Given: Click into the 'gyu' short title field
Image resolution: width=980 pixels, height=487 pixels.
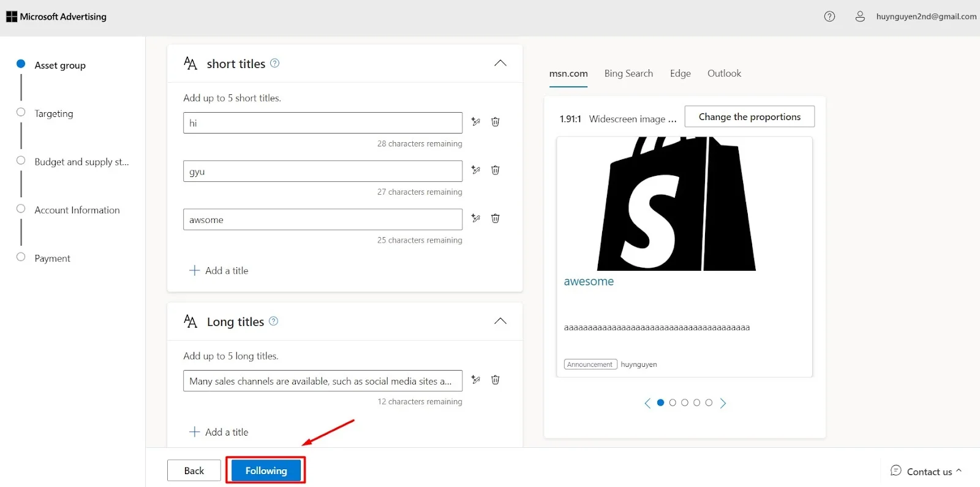Looking at the screenshot, I should (x=323, y=171).
